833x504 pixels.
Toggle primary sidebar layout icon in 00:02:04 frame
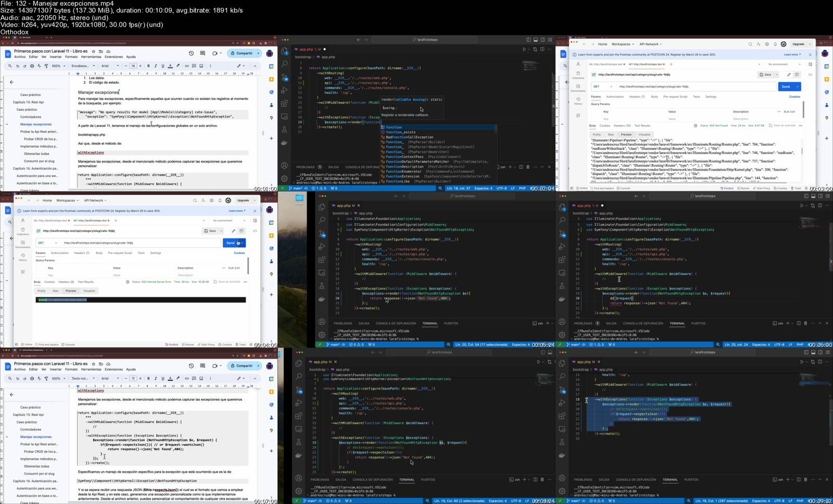(528, 40)
